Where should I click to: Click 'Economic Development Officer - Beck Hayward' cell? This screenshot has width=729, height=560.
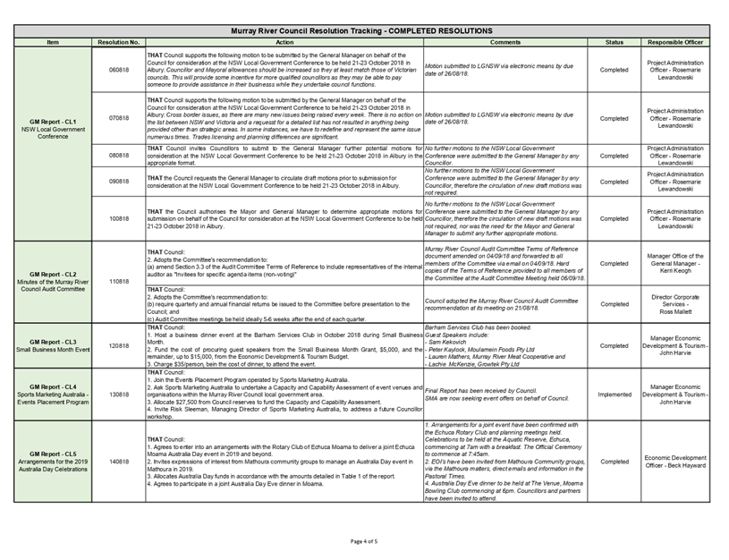coord(675,462)
